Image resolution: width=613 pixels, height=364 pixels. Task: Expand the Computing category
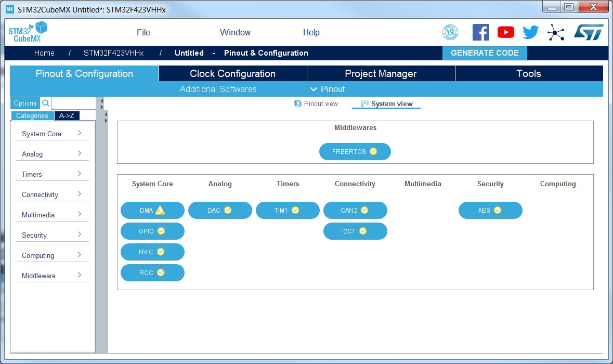point(53,255)
